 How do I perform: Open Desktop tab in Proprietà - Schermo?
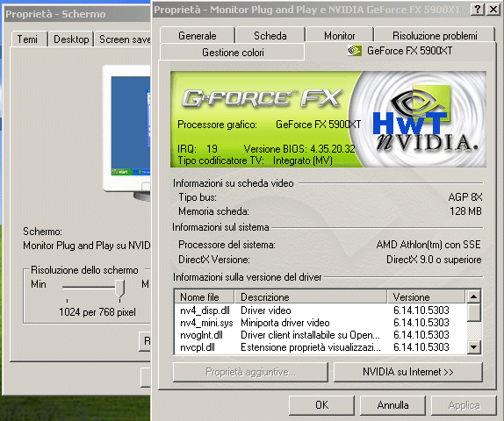click(71, 39)
